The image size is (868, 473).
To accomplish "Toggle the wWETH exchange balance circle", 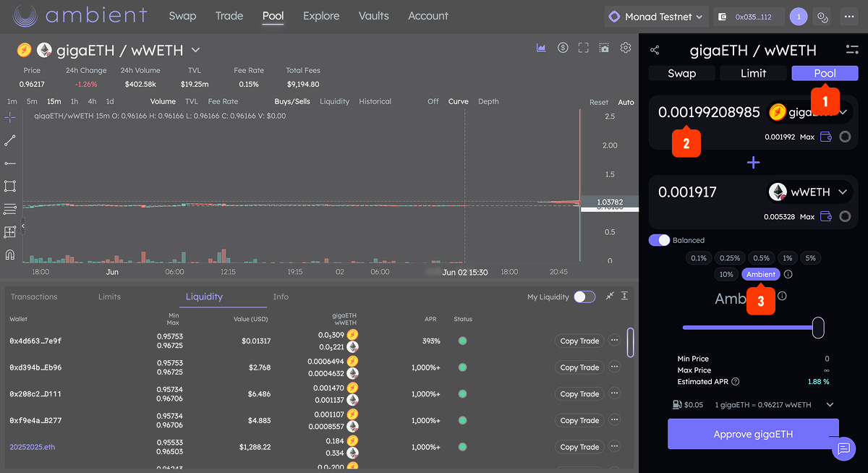I will click(x=845, y=216).
